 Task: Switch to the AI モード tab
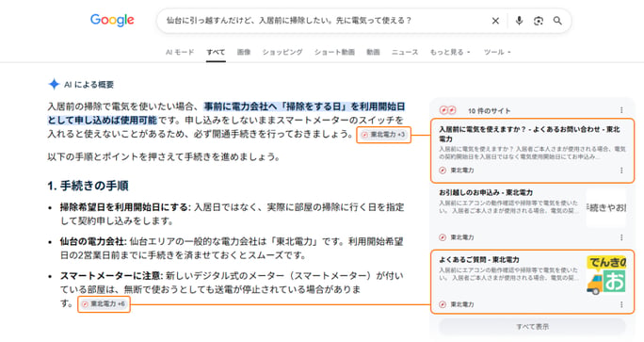pos(180,52)
